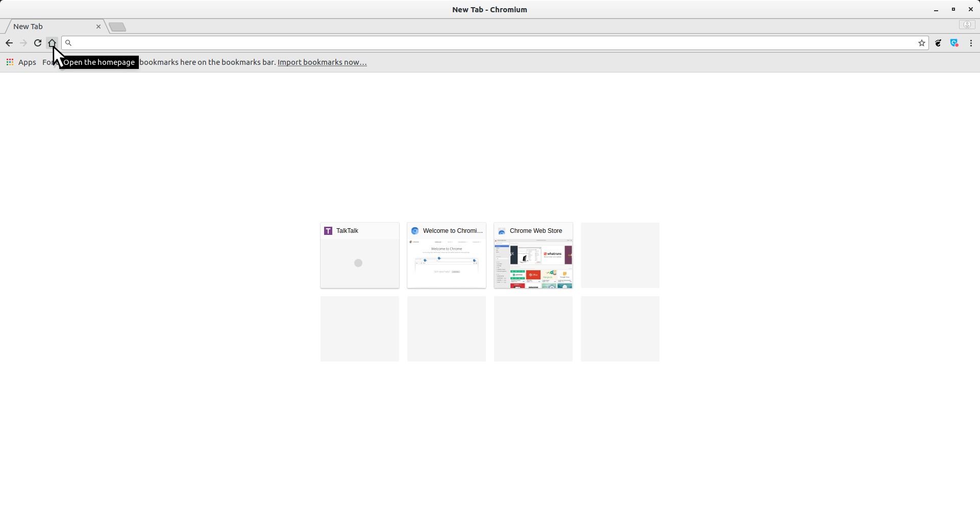Open the Chrome Web Store tile
980x527 pixels.
(x=533, y=256)
